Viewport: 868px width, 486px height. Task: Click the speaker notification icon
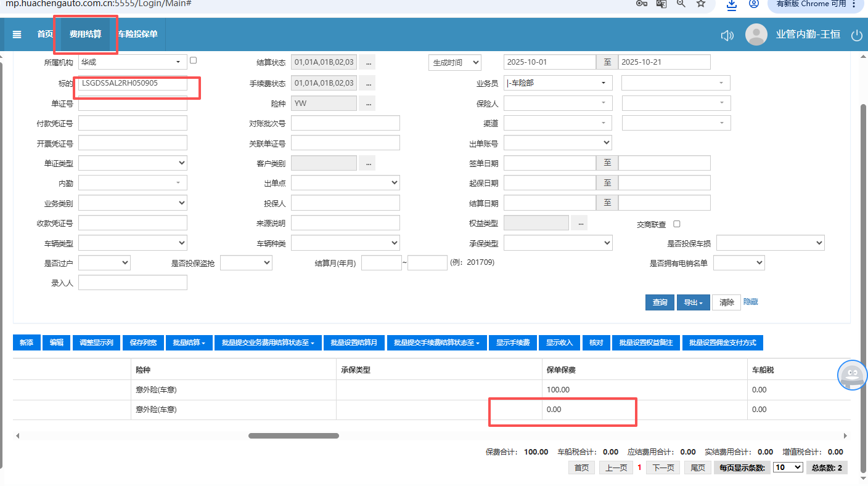click(x=727, y=35)
